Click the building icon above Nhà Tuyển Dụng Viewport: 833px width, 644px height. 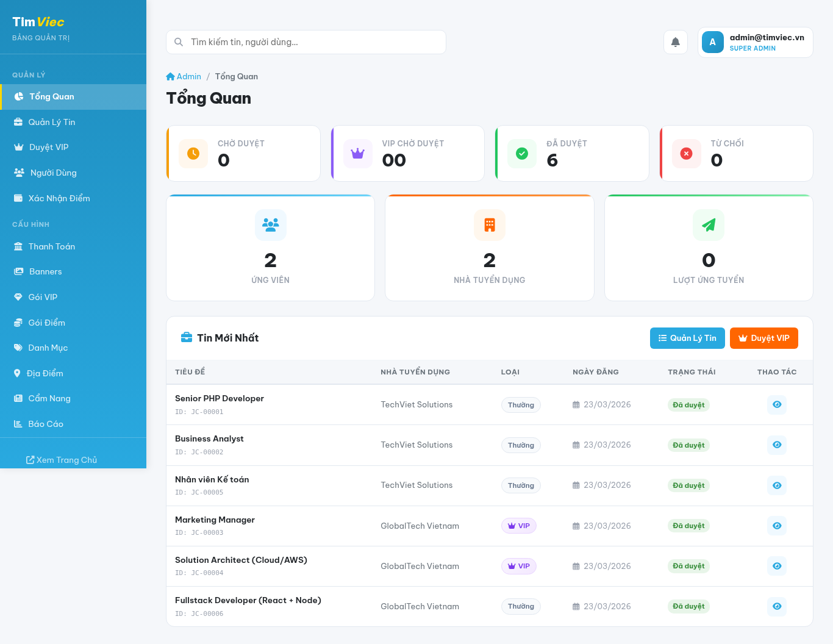tap(489, 225)
